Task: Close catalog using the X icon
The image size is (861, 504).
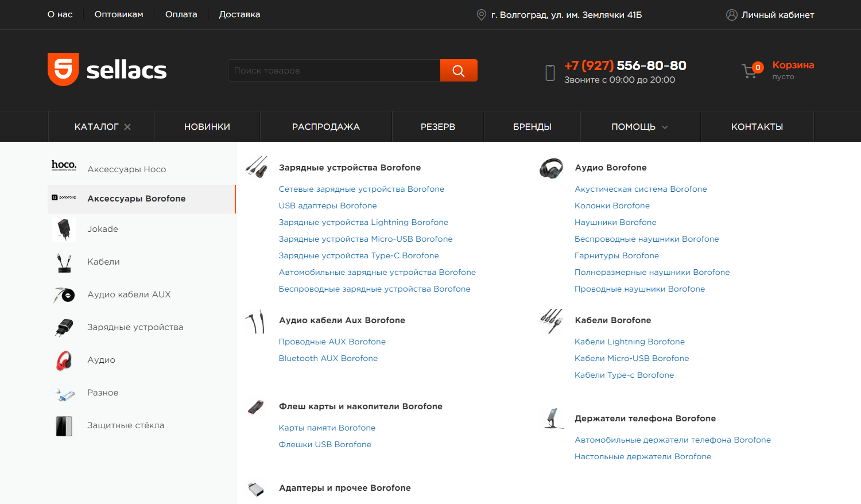Action: tap(127, 127)
